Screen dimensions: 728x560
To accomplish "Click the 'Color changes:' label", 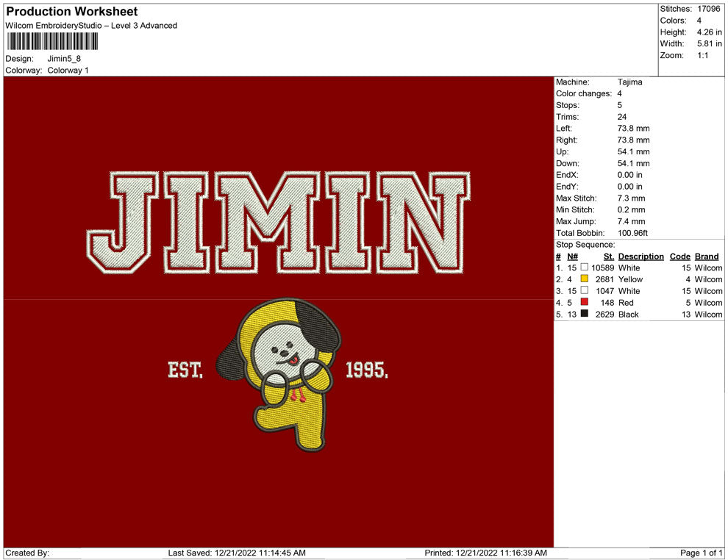I will [584, 94].
